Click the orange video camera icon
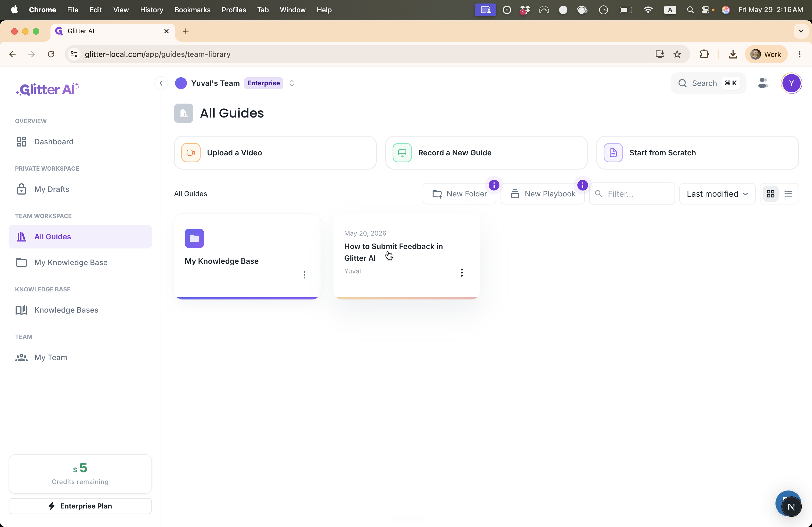812x527 pixels. tap(191, 153)
